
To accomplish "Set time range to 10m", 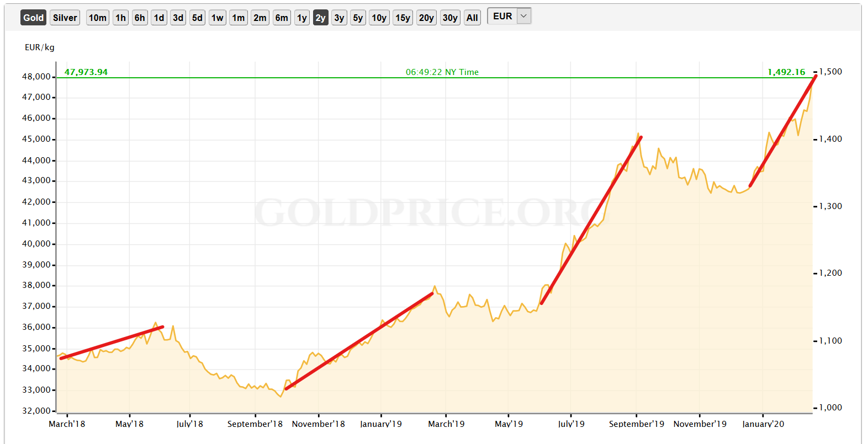I will [97, 18].
